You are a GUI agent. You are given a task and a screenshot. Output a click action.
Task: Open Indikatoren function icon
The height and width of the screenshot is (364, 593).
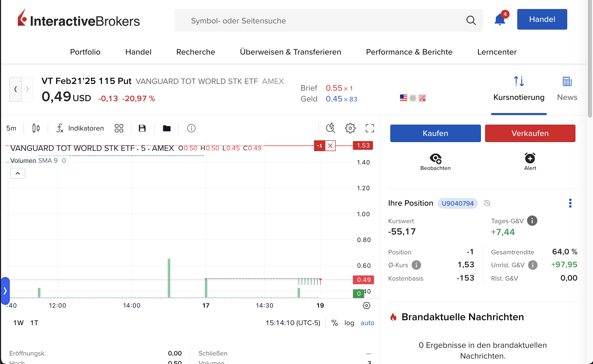coord(60,128)
